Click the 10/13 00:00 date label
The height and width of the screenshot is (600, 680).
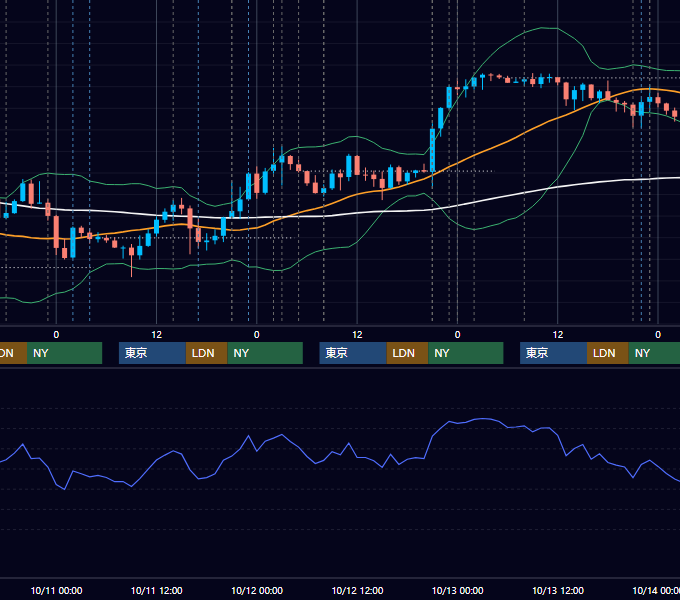click(458, 590)
